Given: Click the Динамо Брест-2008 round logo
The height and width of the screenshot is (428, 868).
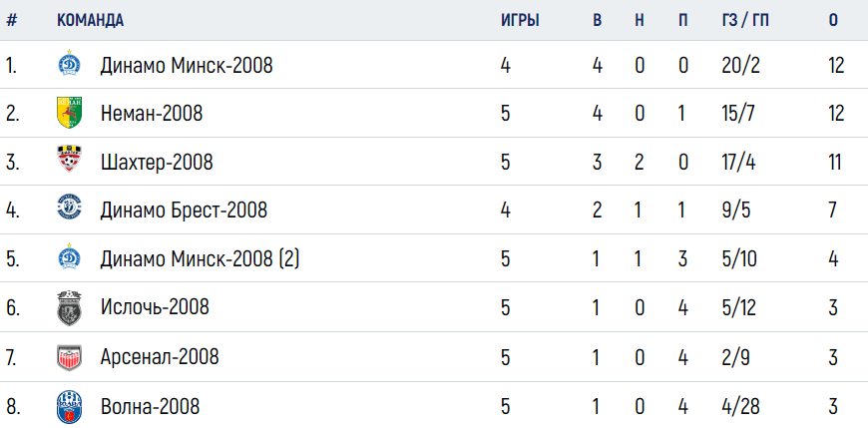Looking at the screenshot, I should tap(69, 209).
